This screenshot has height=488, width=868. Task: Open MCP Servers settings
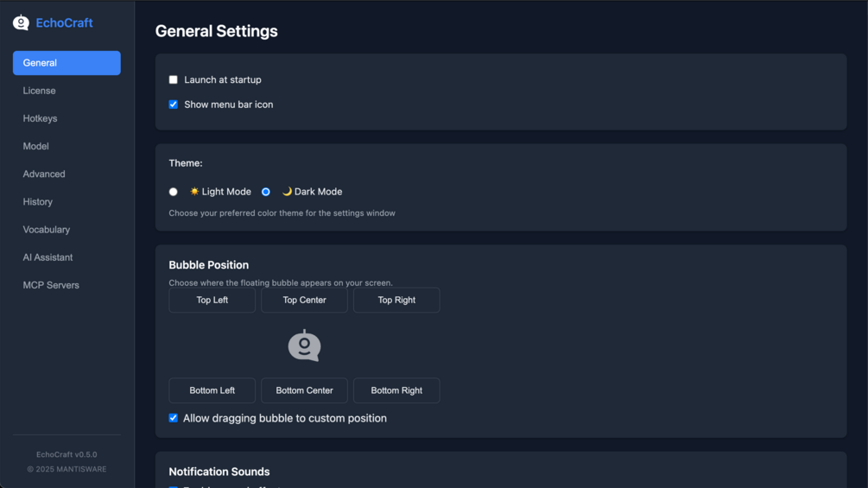[x=51, y=285]
